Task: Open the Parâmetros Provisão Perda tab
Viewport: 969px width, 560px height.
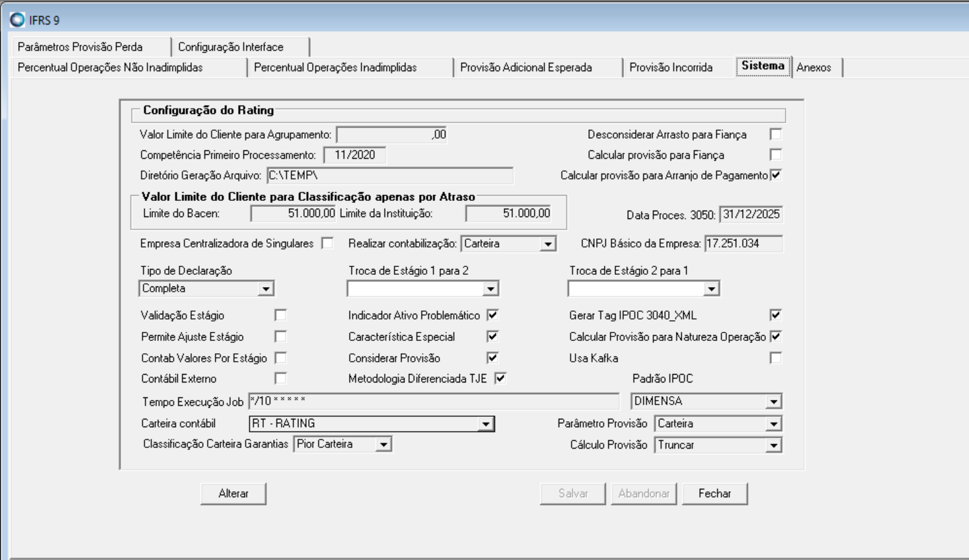Action: point(91,47)
